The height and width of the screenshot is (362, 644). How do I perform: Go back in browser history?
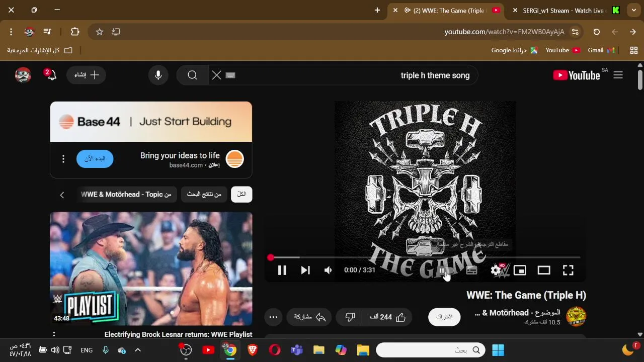[x=615, y=32]
